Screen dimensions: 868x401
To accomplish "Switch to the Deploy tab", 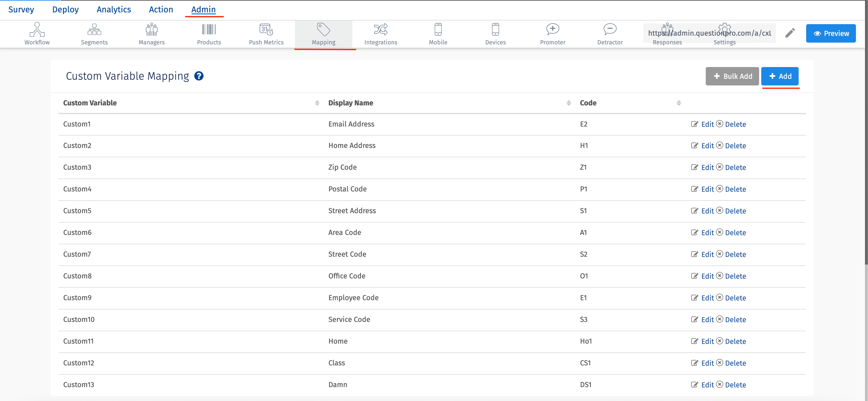I will click(x=65, y=9).
